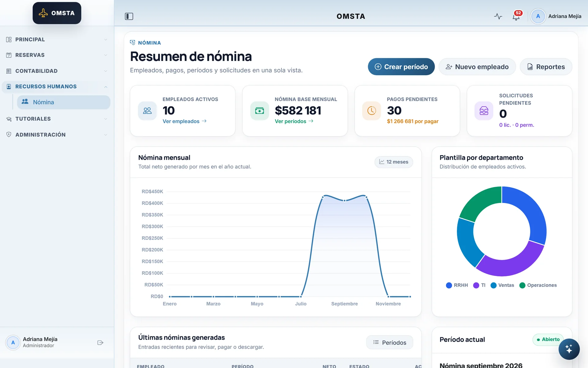This screenshot has height=368, width=588.
Task: Open the floating AI sparkle assistant button
Action: 569,349
